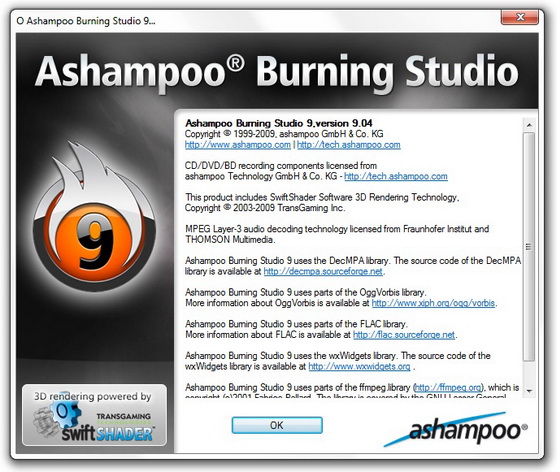
Task: Click the MPEG Layer-3 audio decoding line
Action: click(x=337, y=229)
